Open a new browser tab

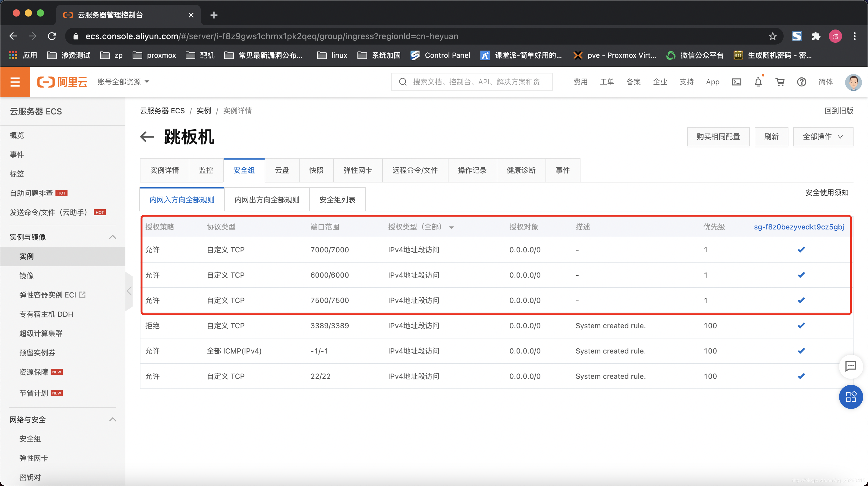click(214, 15)
